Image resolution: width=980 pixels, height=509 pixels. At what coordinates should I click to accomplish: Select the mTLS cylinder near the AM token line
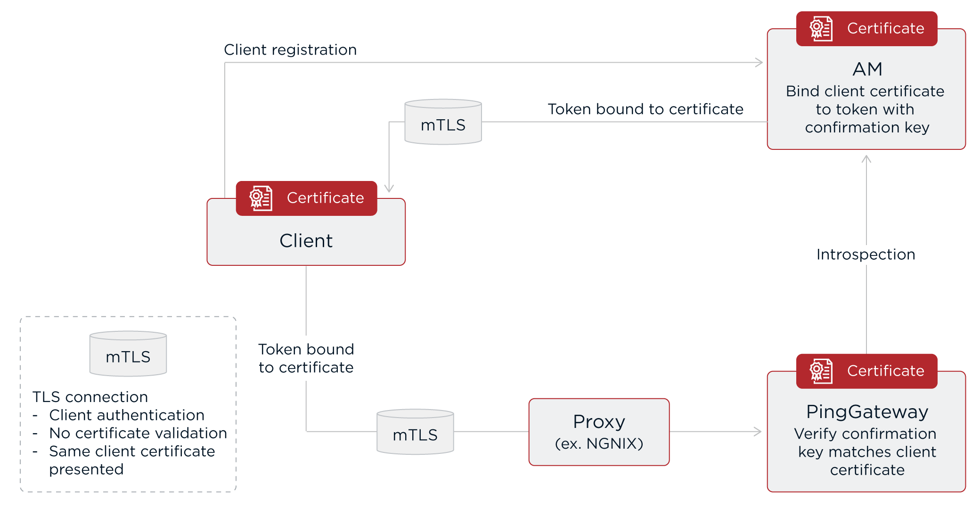(443, 122)
